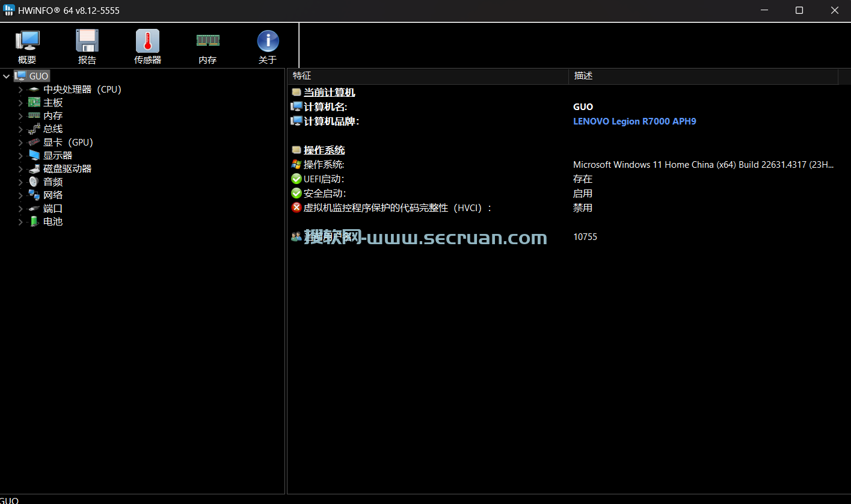Click the 描述 column header
Image resolution: width=851 pixels, height=504 pixels.
click(x=703, y=76)
